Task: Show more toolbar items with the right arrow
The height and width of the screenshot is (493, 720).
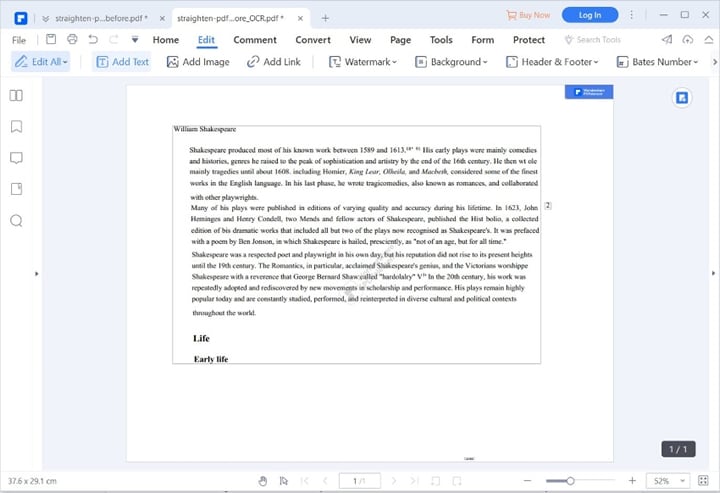Action: (x=714, y=62)
